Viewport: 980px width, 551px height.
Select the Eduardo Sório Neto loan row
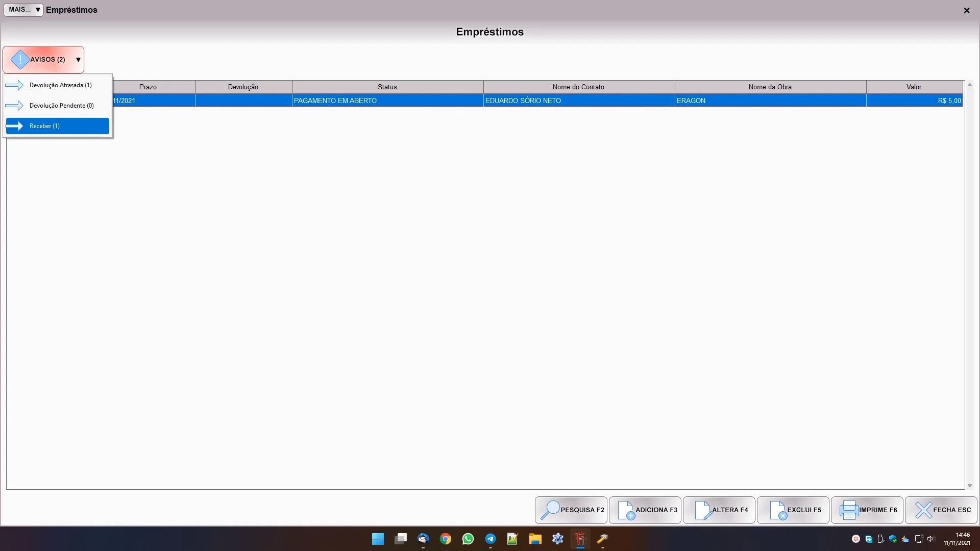(x=523, y=101)
